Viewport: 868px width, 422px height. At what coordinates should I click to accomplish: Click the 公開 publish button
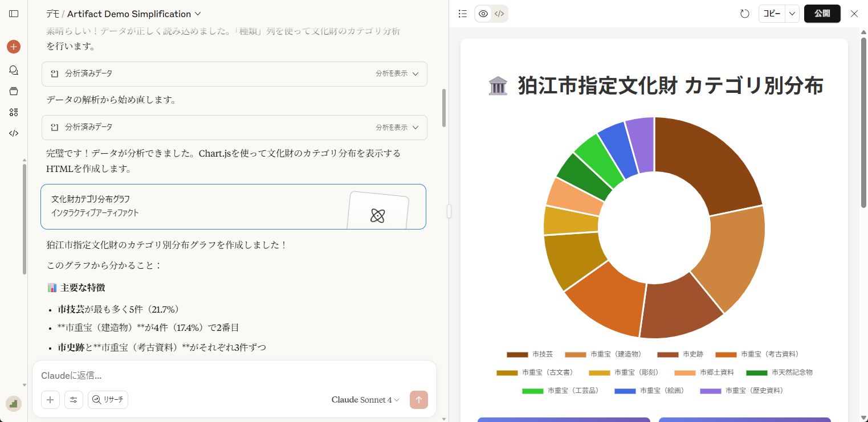tap(822, 14)
